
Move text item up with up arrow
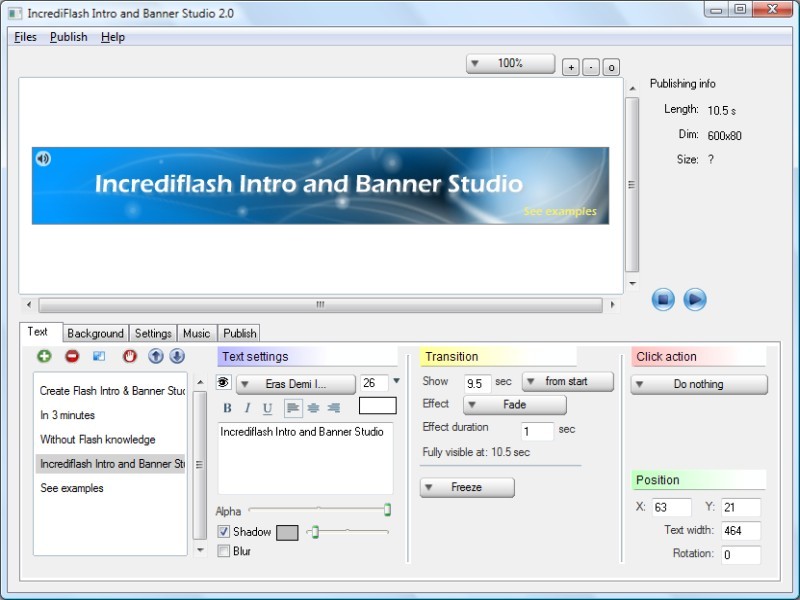(156, 356)
